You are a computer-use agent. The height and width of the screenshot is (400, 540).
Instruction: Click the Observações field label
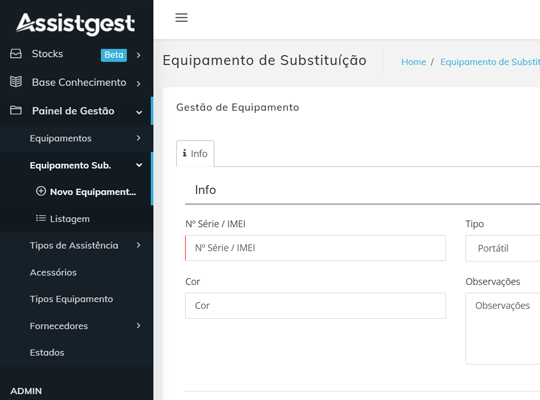[x=493, y=282]
